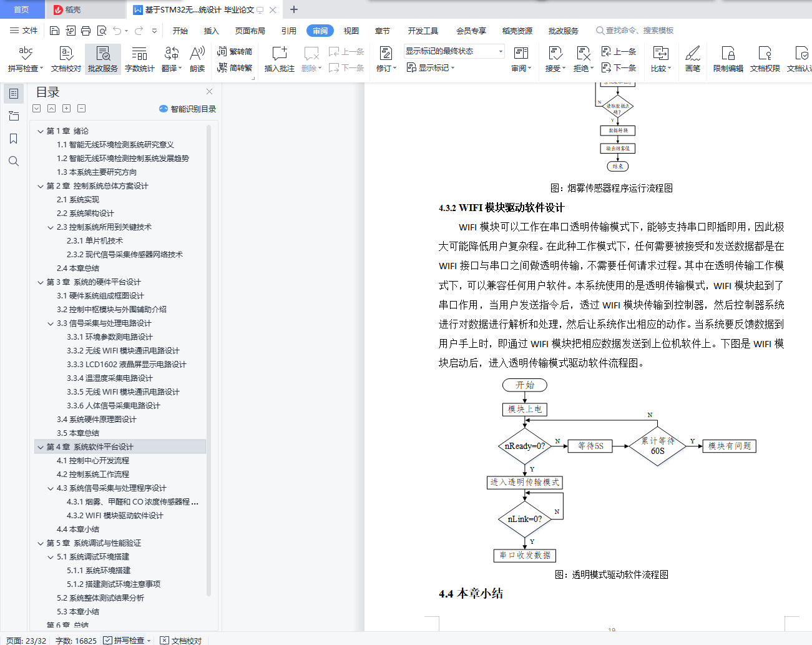
Task: Collapse 第 4 章 系统软件平台设计 chevron
Action: pos(41,447)
